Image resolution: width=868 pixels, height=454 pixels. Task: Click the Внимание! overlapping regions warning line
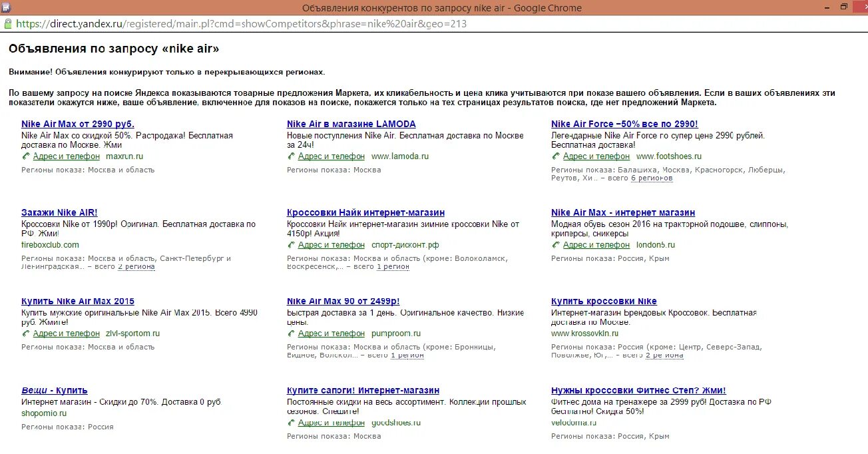[167, 71]
